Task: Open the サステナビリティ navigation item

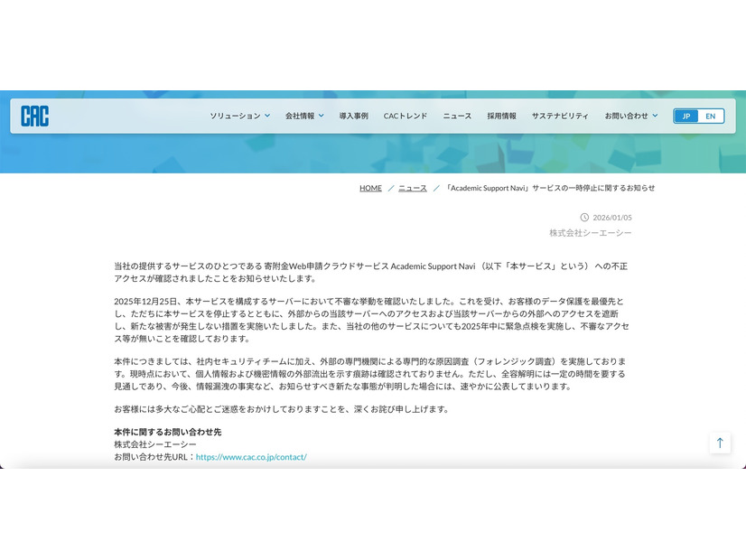Action: point(559,116)
